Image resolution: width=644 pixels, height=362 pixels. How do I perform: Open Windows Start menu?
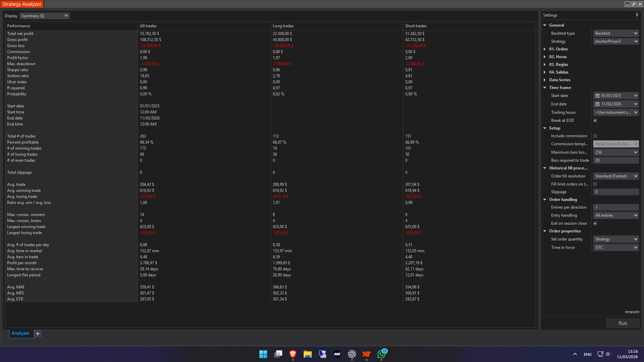[x=263, y=354]
